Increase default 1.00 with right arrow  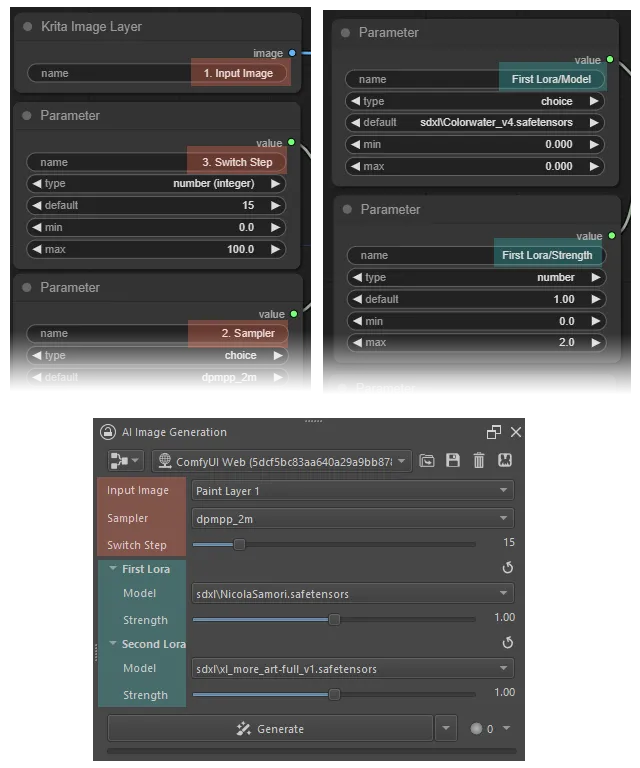click(x=596, y=299)
